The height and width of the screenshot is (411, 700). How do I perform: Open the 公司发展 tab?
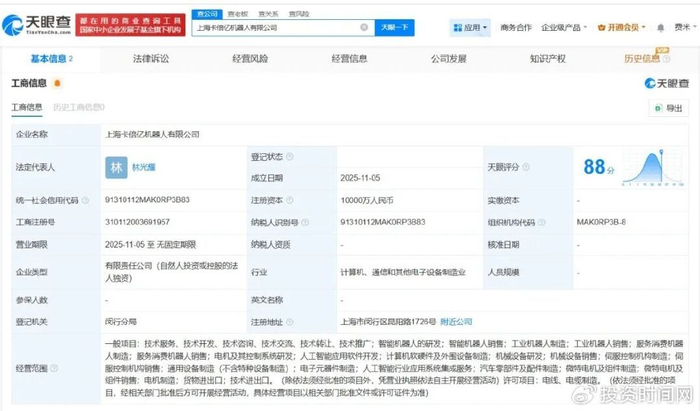pyautogui.click(x=448, y=59)
